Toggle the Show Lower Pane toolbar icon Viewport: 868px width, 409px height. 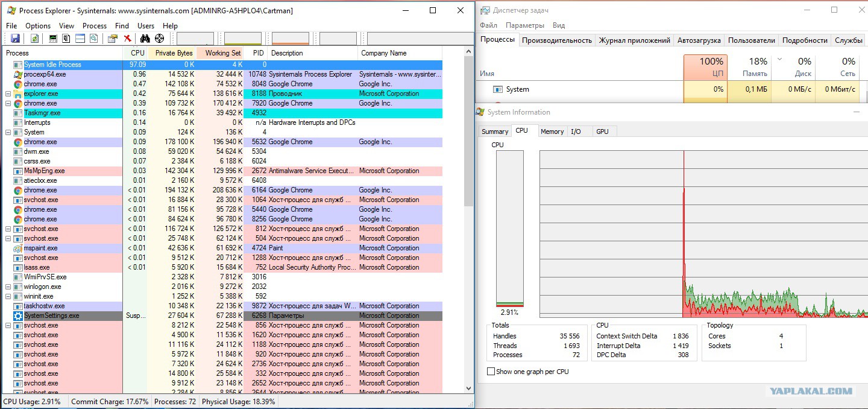[x=80, y=39]
